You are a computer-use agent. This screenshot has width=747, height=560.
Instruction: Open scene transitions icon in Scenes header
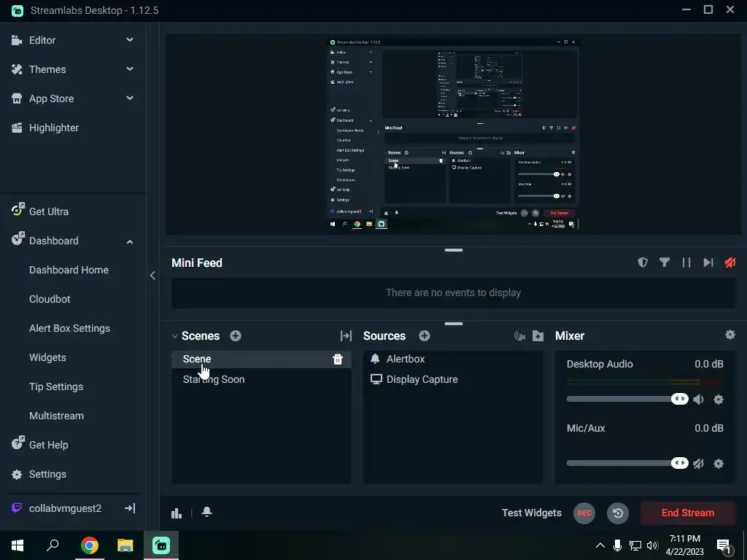[346, 335]
